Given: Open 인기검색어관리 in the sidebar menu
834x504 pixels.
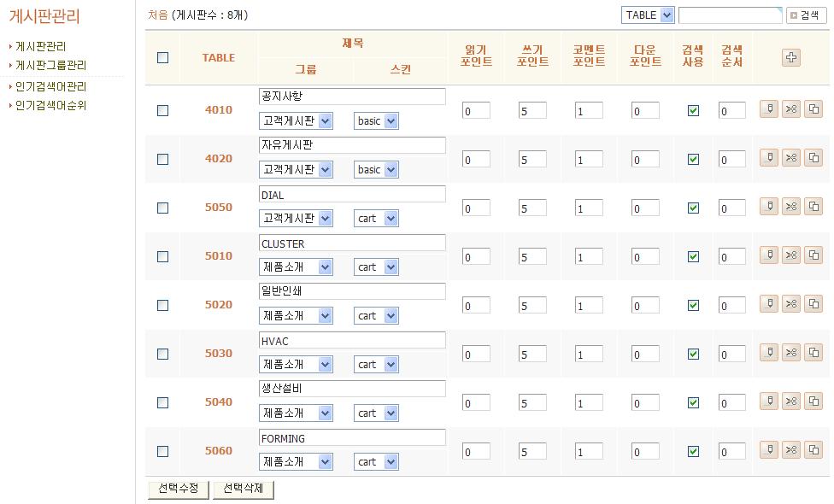Looking at the screenshot, I should (x=50, y=86).
